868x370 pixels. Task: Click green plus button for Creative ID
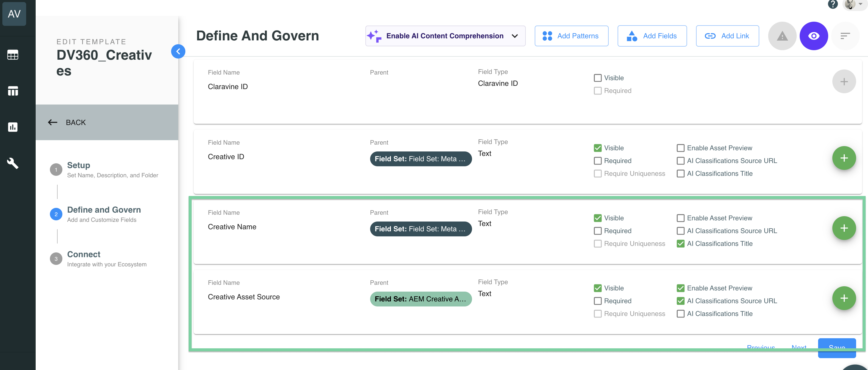click(x=844, y=158)
